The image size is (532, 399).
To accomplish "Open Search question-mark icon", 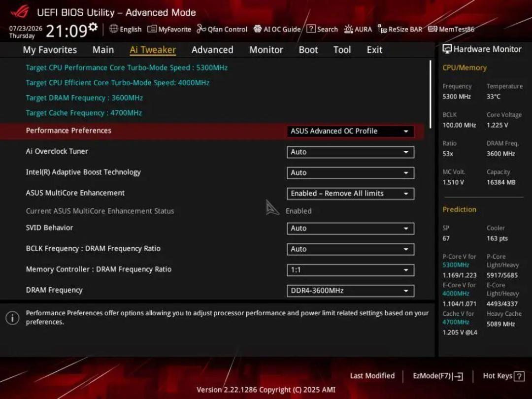I will tap(311, 29).
